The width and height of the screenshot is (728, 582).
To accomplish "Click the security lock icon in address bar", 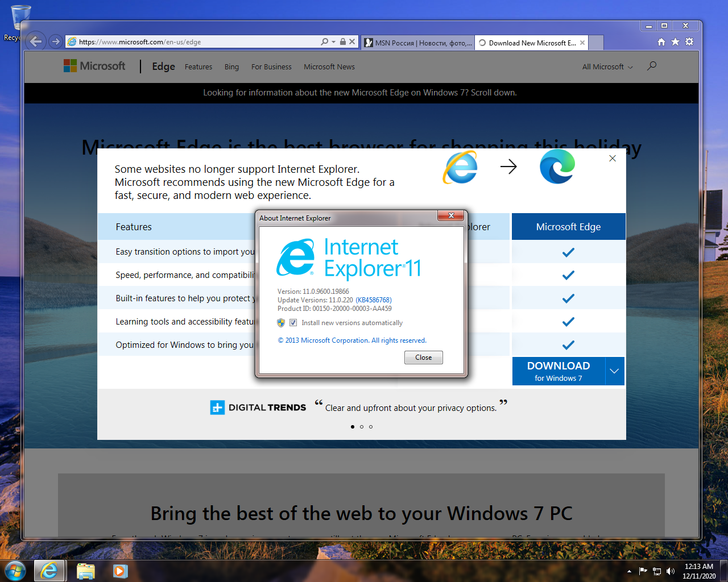I will [343, 41].
